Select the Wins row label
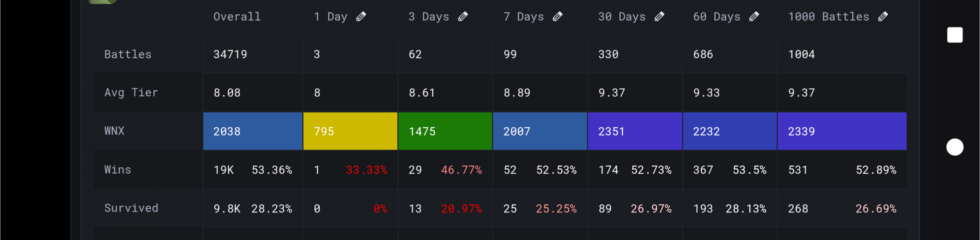Viewport: 980px width, 240px height. point(117,170)
